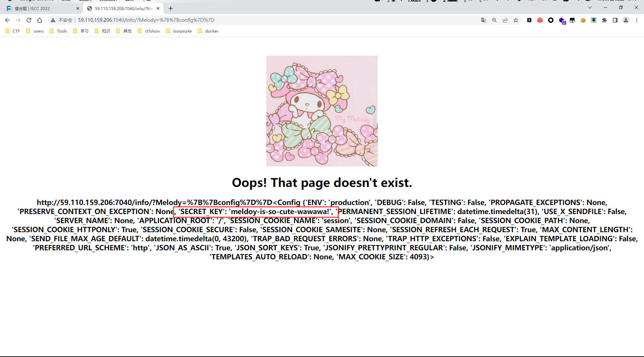Open the profile avatar menu
This screenshot has width=644, height=357.
pyautogui.click(x=626, y=20)
